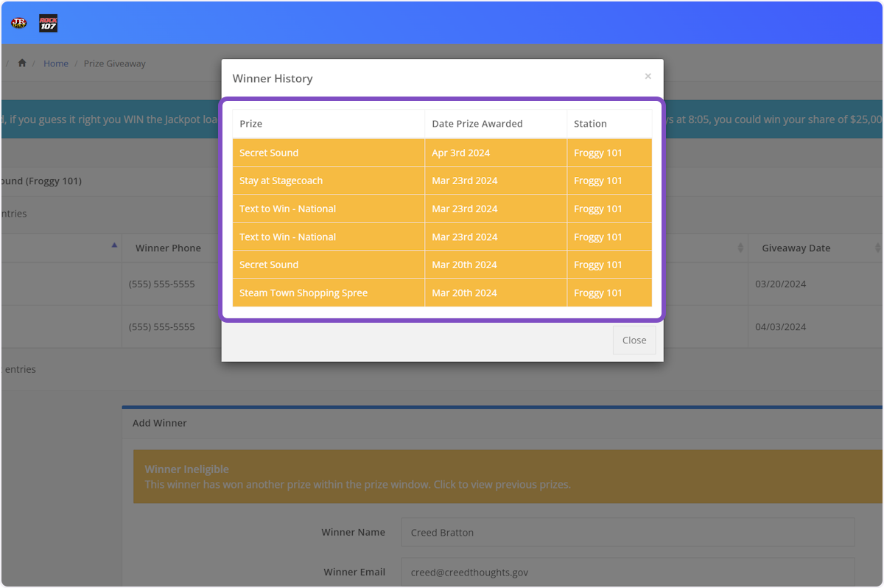Click the Rock 107 station logo
The width and height of the screenshot is (884, 588).
(x=48, y=23)
